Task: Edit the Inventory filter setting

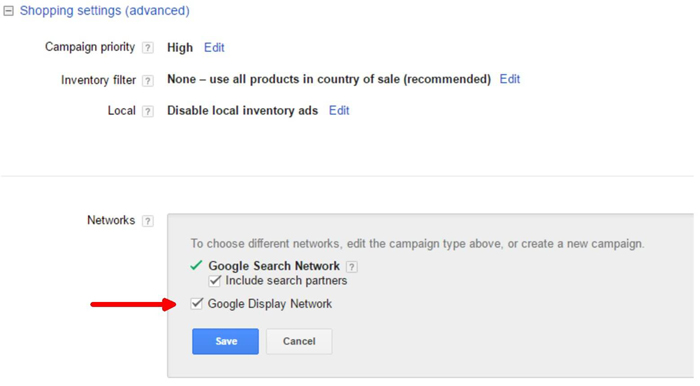Action: (x=510, y=79)
